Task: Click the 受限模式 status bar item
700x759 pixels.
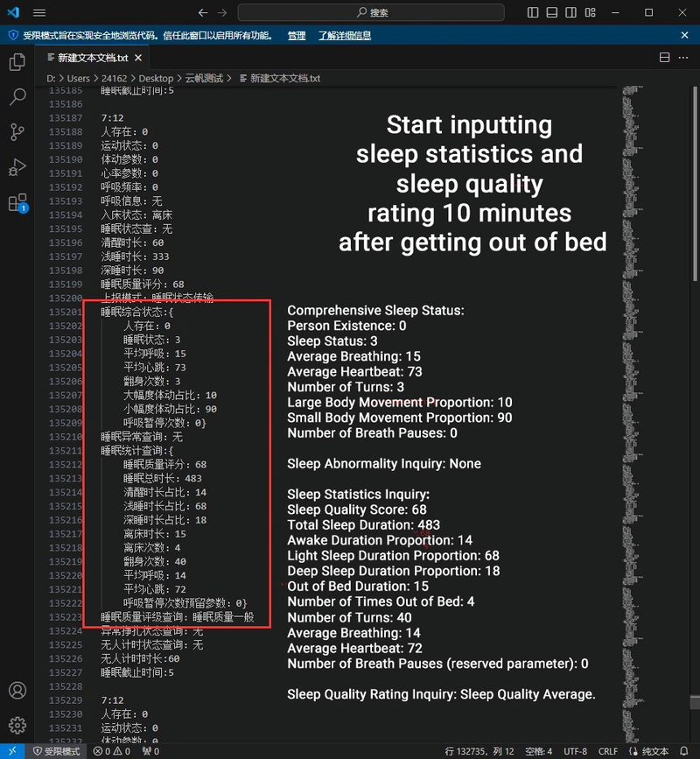Action: click(x=57, y=751)
